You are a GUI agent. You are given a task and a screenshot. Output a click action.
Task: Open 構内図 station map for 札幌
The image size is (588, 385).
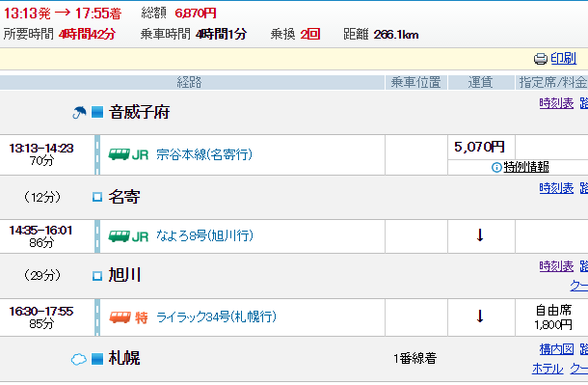point(556,349)
